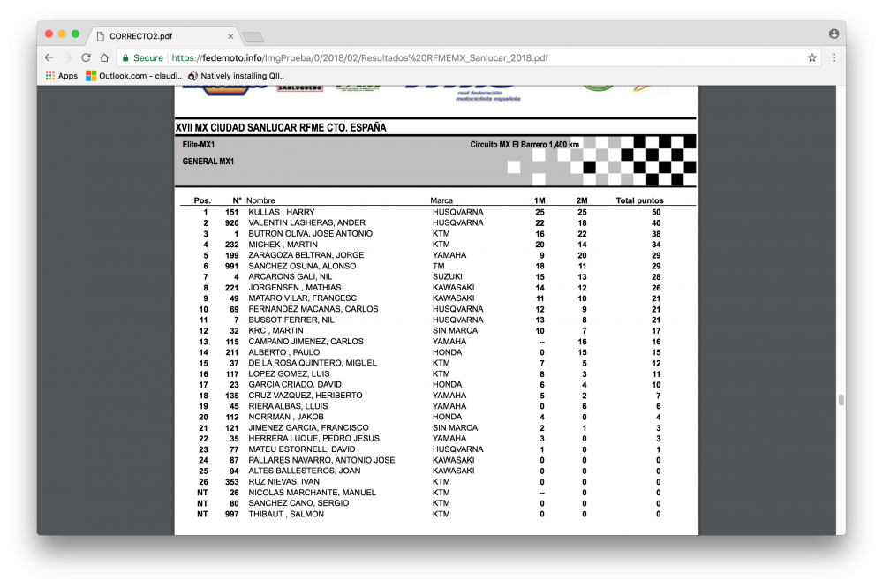The height and width of the screenshot is (588, 883).
Task: Reload the PDF page
Action: (x=86, y=57)
